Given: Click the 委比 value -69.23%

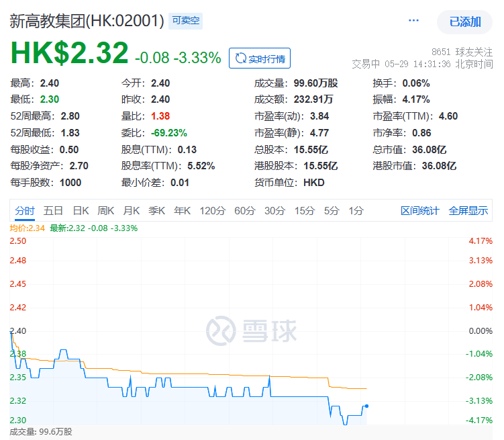Looking at the screenshot, I should tap(169, 133).
